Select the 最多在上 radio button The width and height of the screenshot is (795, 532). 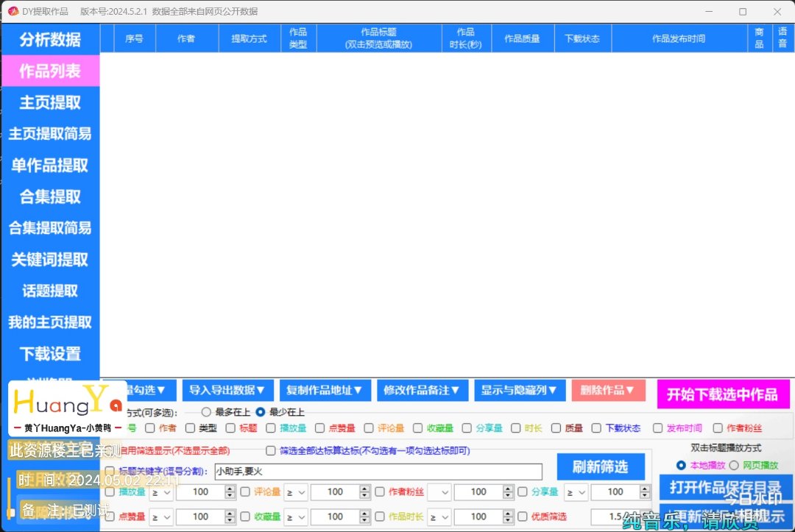pyautogui.click(x=206, y=412)
